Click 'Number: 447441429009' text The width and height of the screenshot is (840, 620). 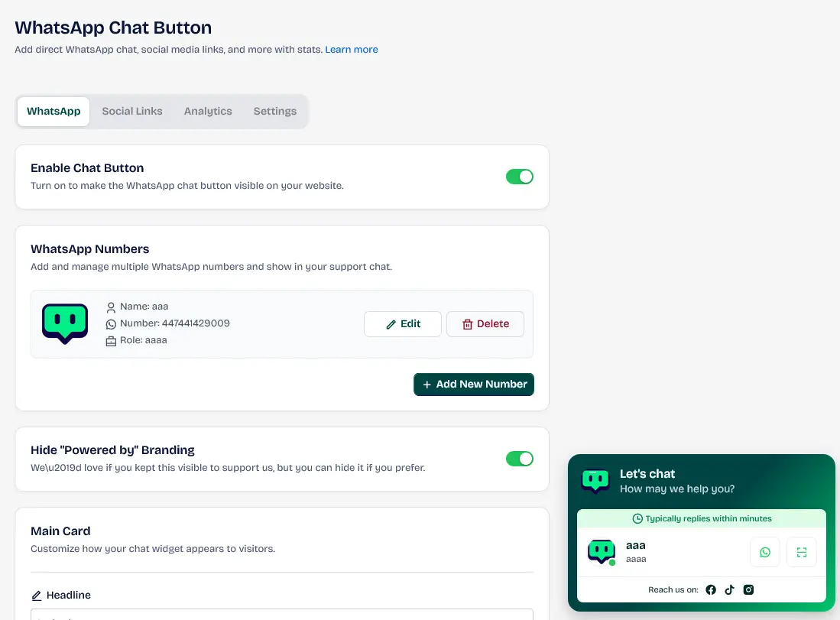[x=174, y=323]
